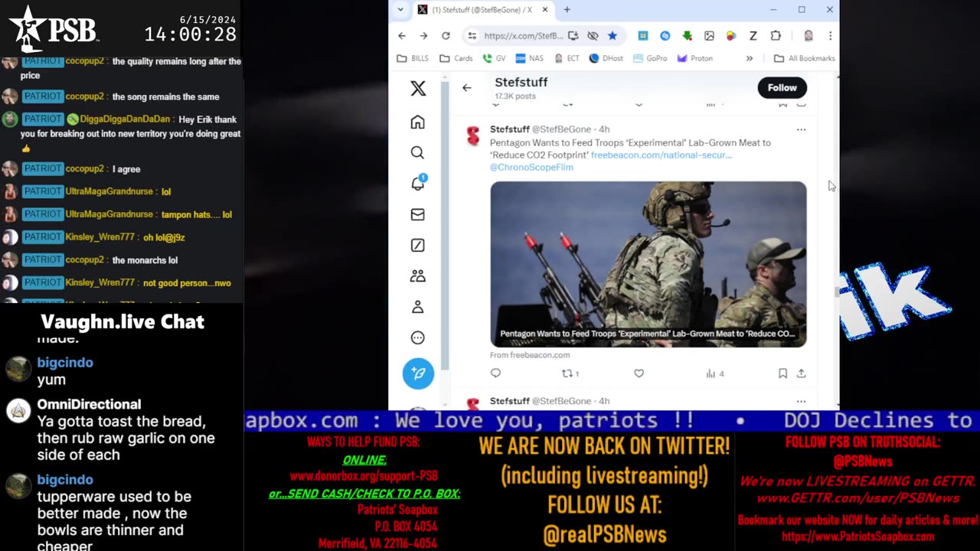
Task: Reload the x.com page
Action: (446, 36)
